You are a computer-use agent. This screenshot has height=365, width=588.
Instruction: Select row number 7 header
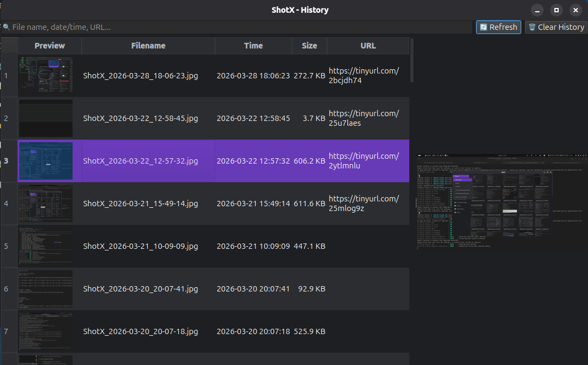click(x=10, y=331)
